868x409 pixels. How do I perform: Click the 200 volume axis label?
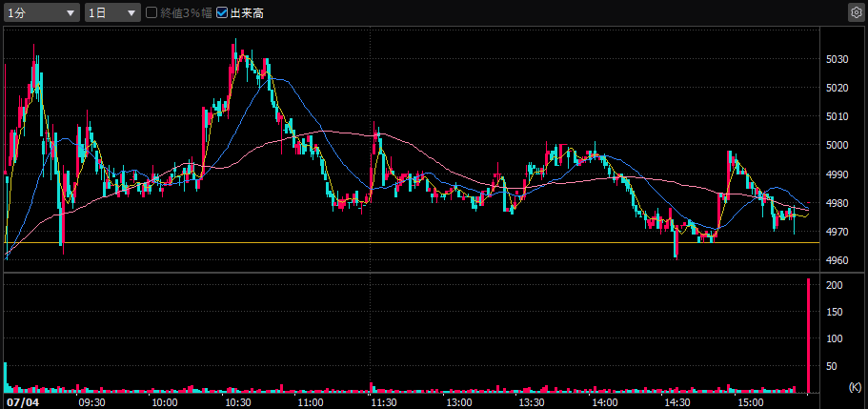(x=835, y=285)
